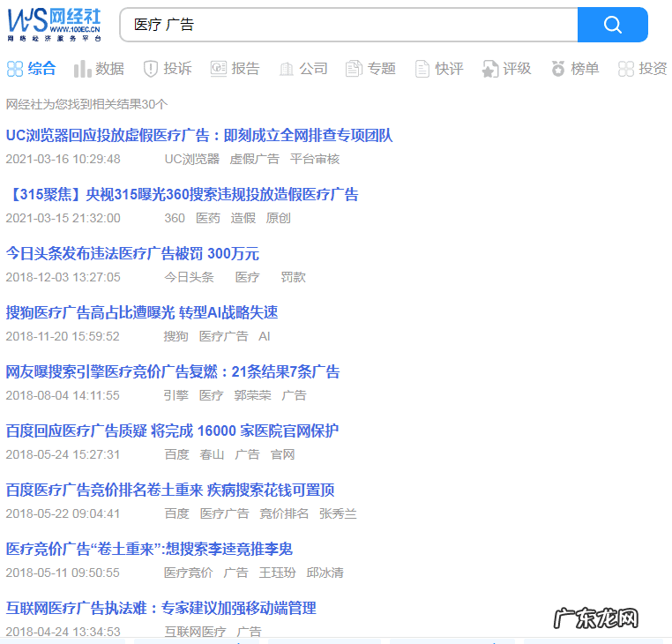Click the blue magnifier search button
The height and width of the screenshot is (644, 672).
(x=612, y=25)
